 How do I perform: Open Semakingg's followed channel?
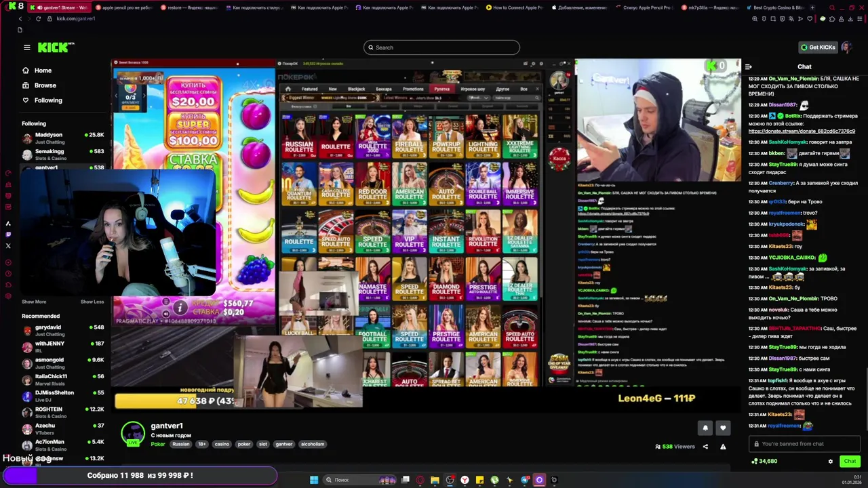coord(64,154)
